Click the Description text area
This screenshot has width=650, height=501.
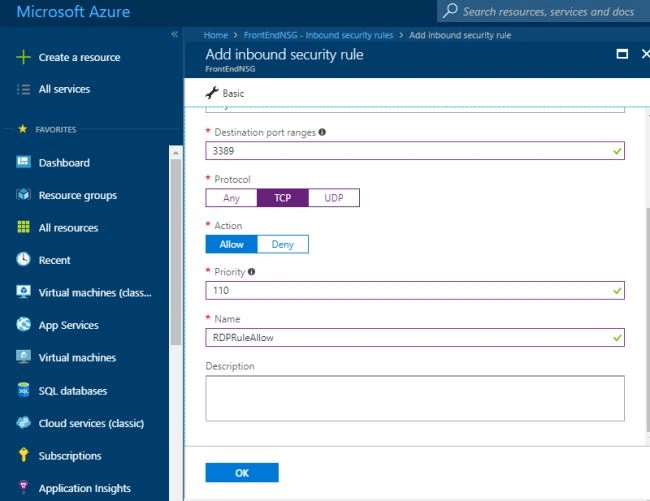point(415,398)
